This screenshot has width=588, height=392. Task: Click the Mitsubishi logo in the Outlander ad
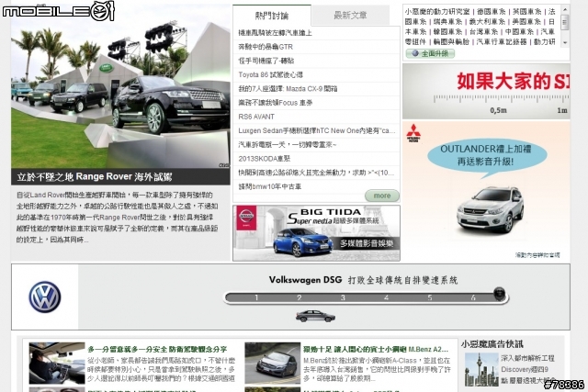pos(413,133)
